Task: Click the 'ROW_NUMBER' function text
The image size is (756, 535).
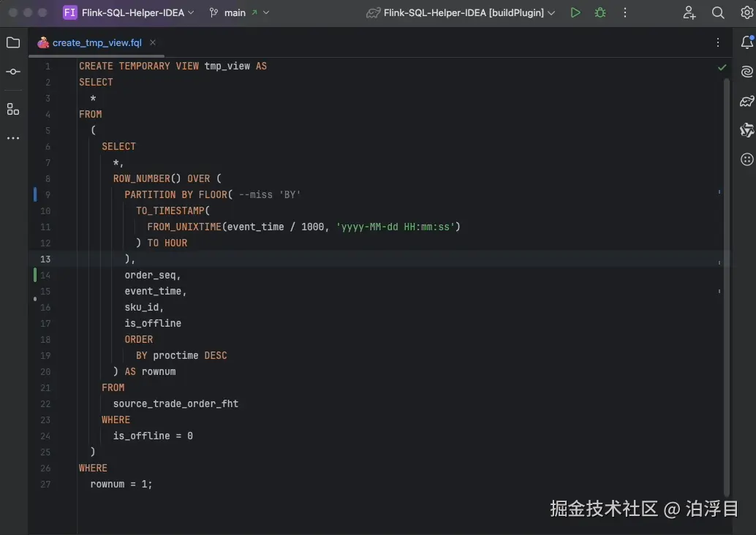Action: click(142, 179)
